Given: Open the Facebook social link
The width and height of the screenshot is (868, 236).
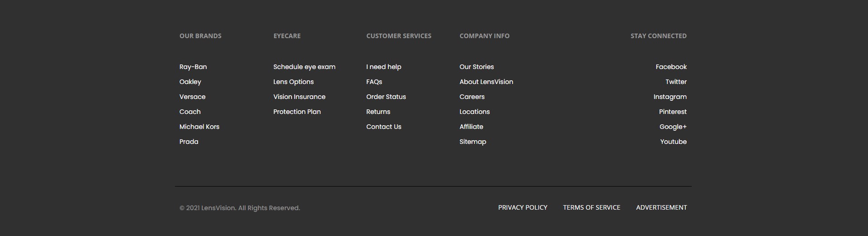Looking at the screenshot, I should point(671,67).
